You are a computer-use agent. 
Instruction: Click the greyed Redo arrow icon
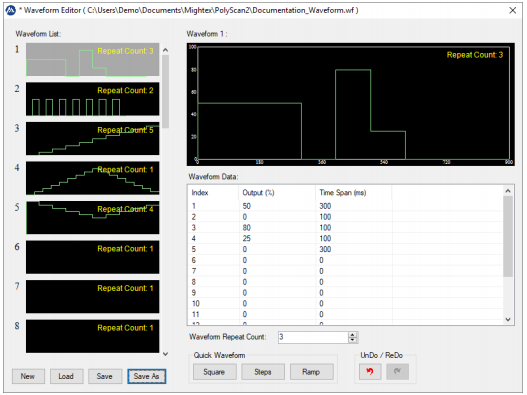397,371
